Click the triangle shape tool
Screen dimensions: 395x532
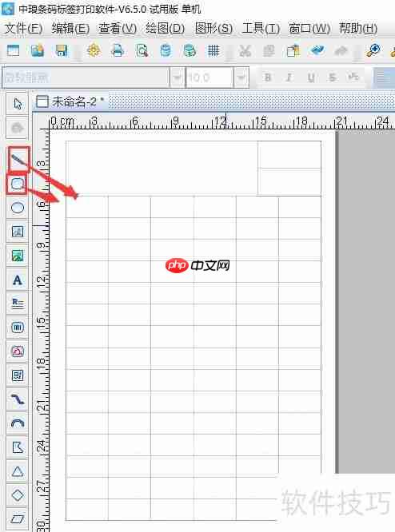[18, 471]
